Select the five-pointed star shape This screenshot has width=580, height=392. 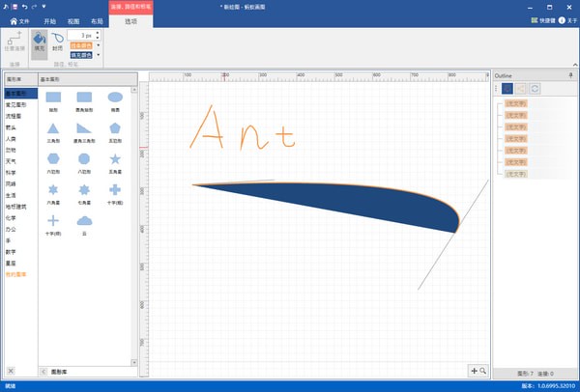tap(114, 158)
